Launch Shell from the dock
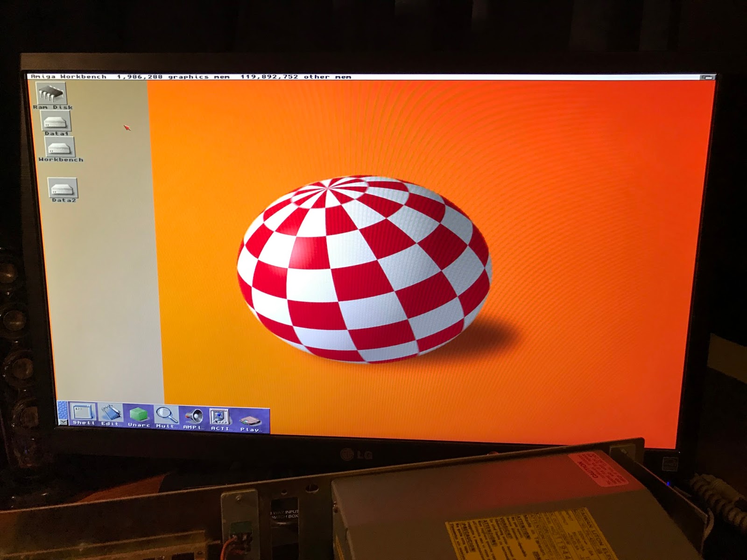This screenshot has width=747, height=560. 84,414
